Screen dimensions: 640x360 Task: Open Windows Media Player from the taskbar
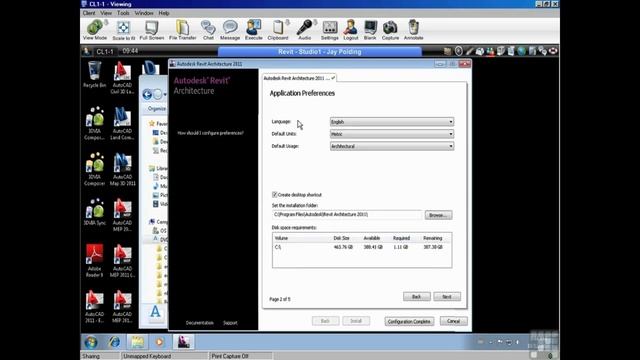(x=160, y=342)
